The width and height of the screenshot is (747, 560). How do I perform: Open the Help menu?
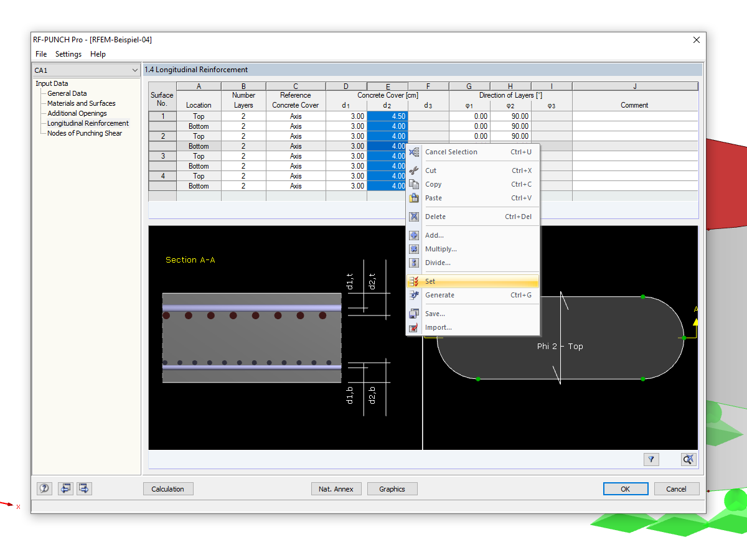coord(98,54)
